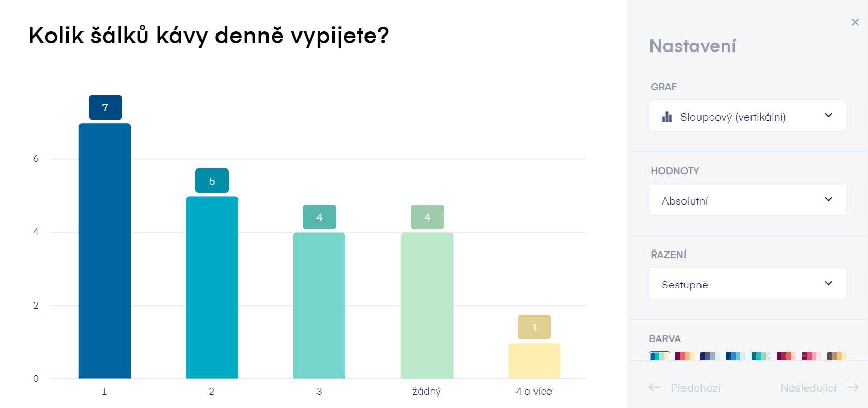
Task: Expand the ŘAZENÍ Sestupně sorting dropdown
Action: (x=748, y=284)
